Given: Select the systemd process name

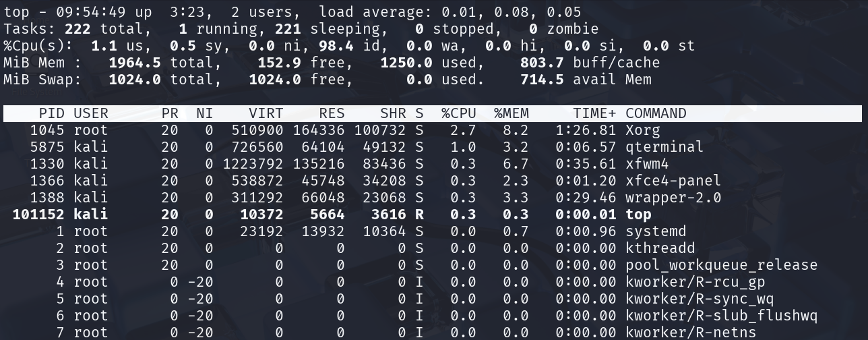Looking at the screenshot, I should click(655, 231).
